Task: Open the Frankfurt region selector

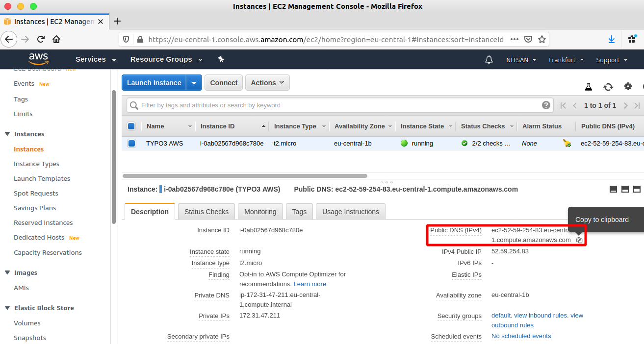Action: coord(567,60)
